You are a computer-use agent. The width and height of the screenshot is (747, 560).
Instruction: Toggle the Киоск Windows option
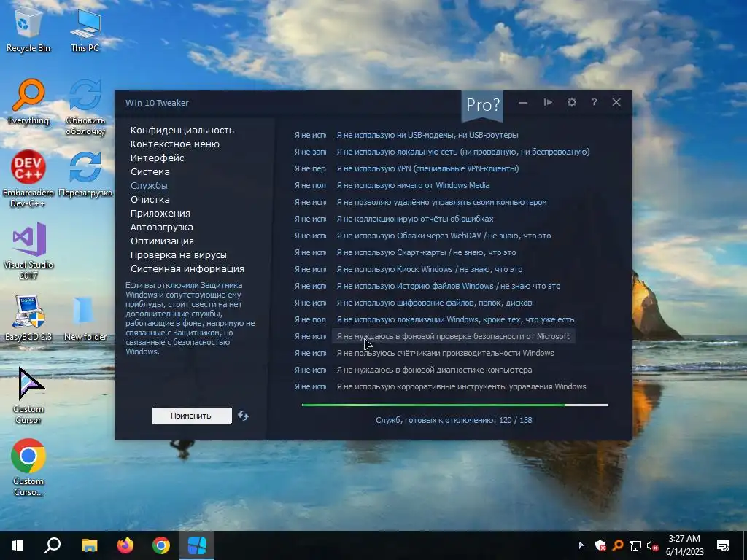click(x=430, y=269)
